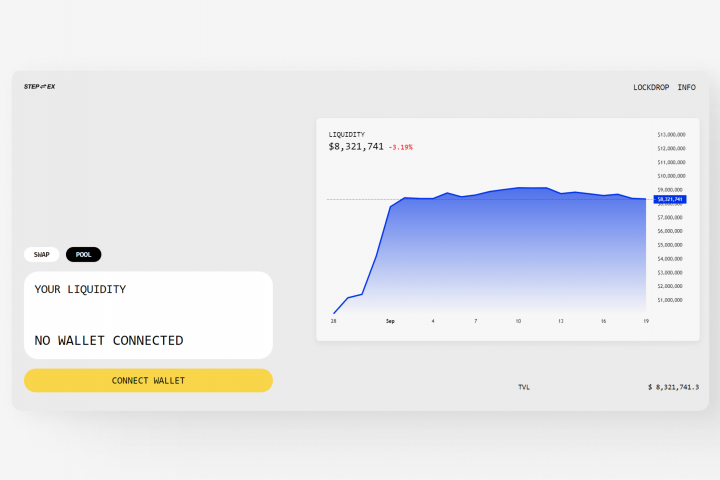The width and height of the screenshot is (720, 480).
Task: Click the YOUR LIQUIDITY heading
Action: pos(80,289)
